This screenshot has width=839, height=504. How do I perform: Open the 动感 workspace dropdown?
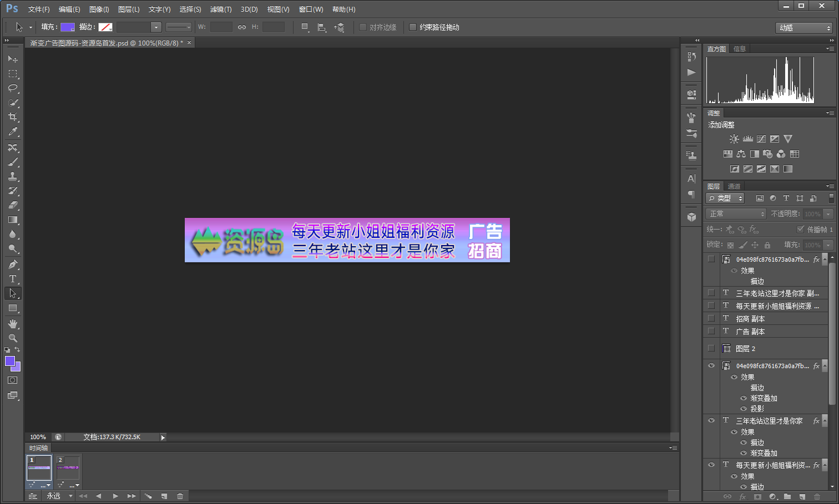click(803, 28)
